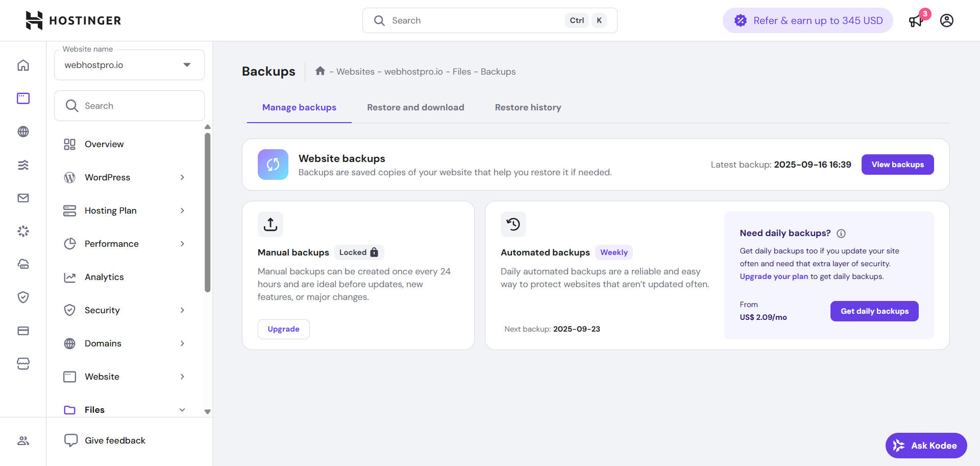Screen dimensions: 980x466
Task: Click the Weekly badge
Action: (614, 252)
